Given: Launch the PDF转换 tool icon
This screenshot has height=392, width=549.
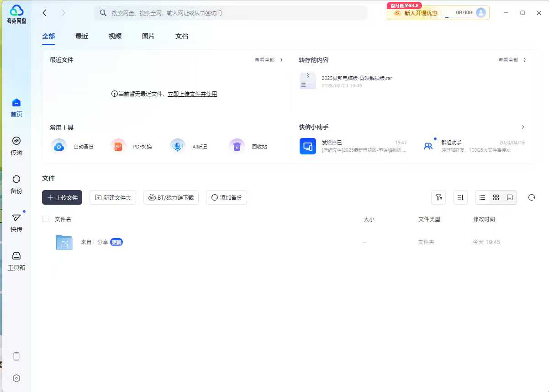Looking at the screenshot, I should click(x=118, y=146).
